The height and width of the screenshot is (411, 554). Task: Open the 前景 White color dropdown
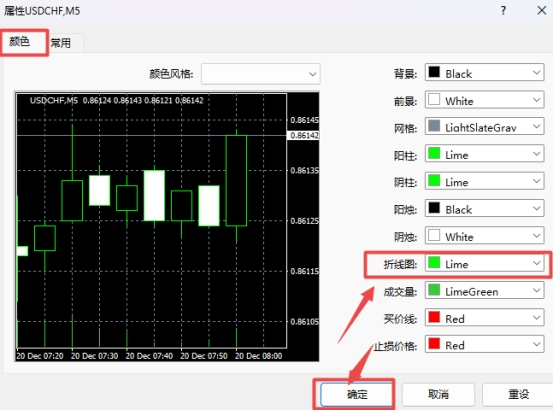click(484, 100)
